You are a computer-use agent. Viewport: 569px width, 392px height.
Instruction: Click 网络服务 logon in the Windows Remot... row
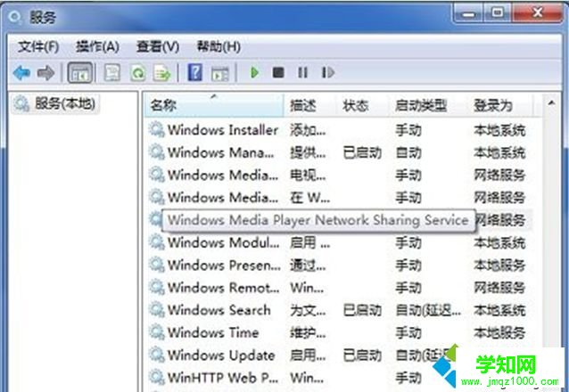point(499,288)
